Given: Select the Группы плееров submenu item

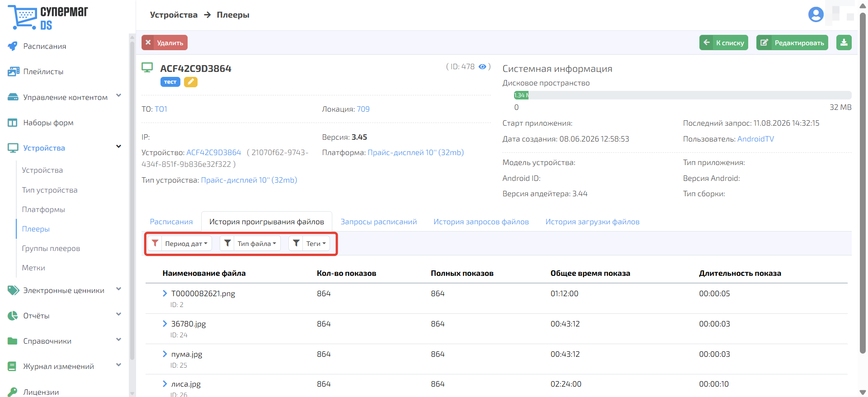Looking at the screenshot, I should tap(51, 248).
